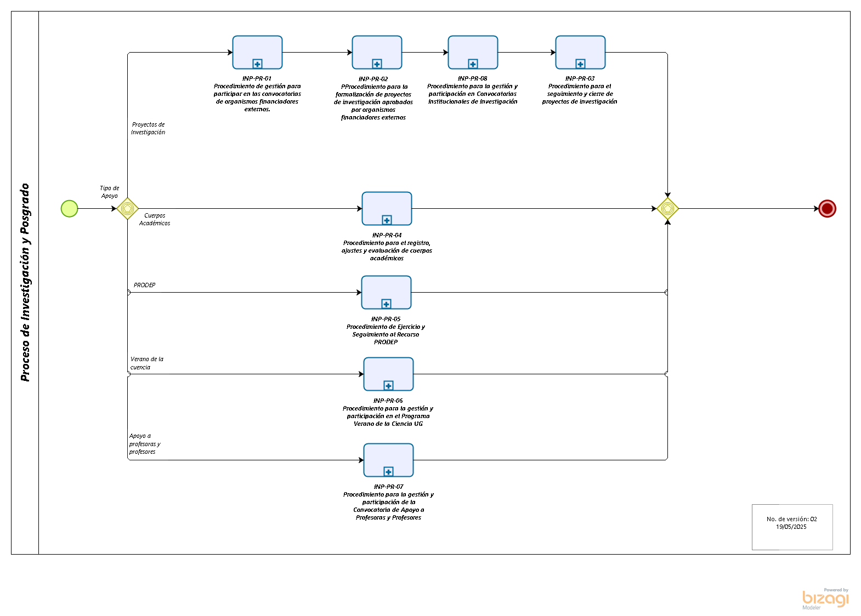Expand the INP-PR-02 subprocess plus marker
This screenshot has height=616, width=861.
pyautogui.click(x=377, y=64)
